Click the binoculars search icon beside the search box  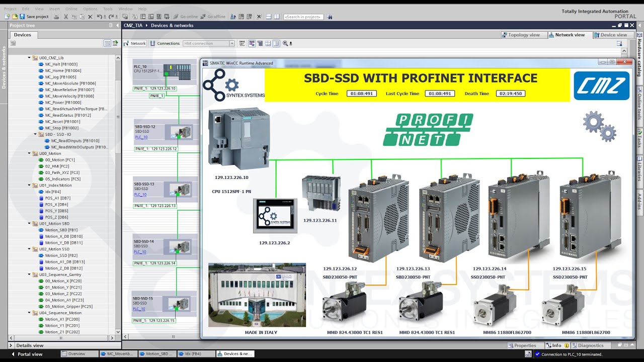pos(330,17)
